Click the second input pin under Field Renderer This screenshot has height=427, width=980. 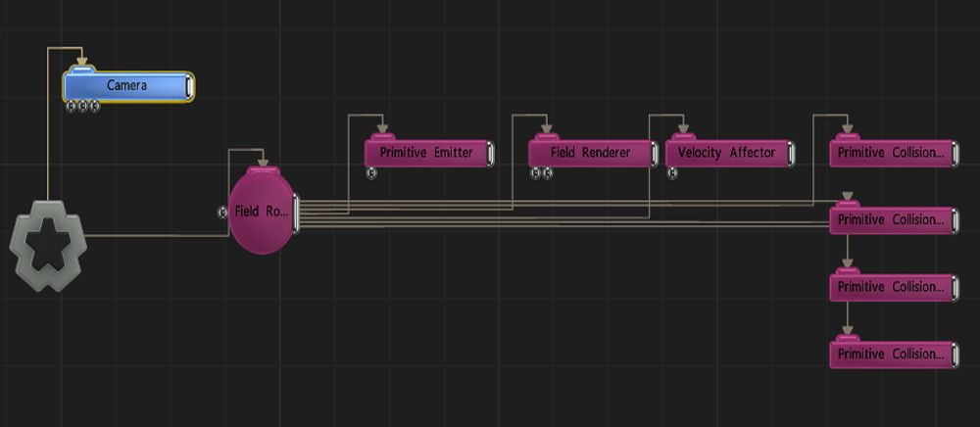click(548, 173)
